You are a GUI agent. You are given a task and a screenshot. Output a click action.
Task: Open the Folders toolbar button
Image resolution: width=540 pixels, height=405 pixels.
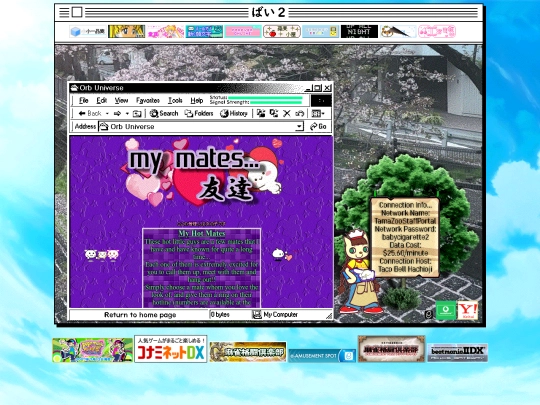[x=199, y=113]
